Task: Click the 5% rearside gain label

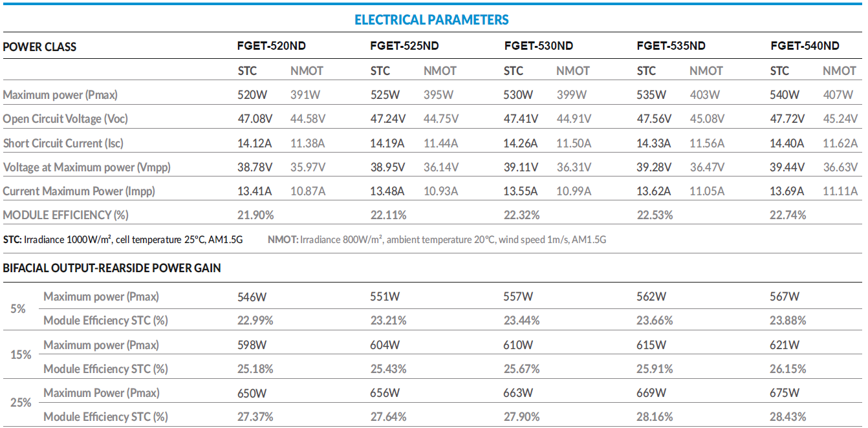Action: [x=18, y=308]
